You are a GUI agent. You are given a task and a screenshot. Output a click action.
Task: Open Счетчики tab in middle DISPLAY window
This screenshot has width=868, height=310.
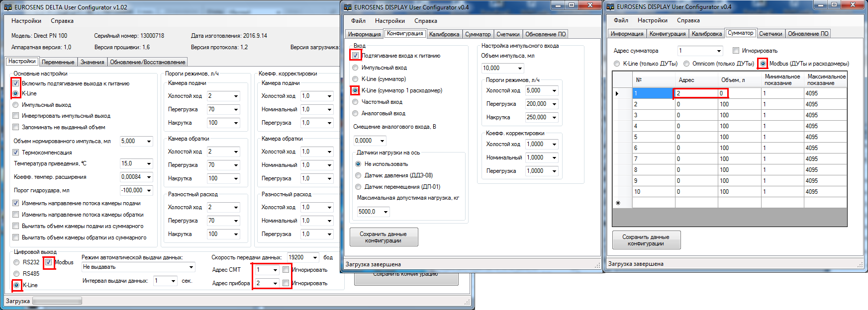(x=508, y=34)
